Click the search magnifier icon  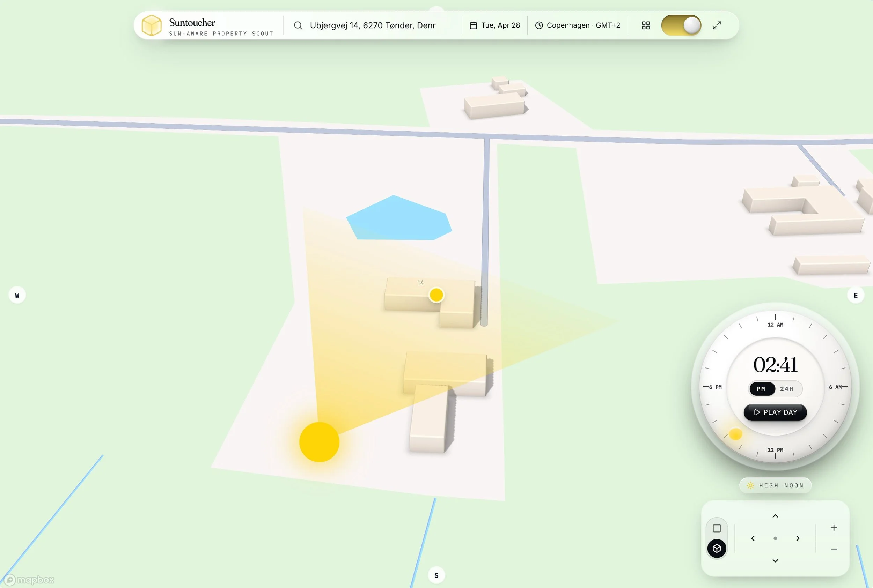pos(298,25)
